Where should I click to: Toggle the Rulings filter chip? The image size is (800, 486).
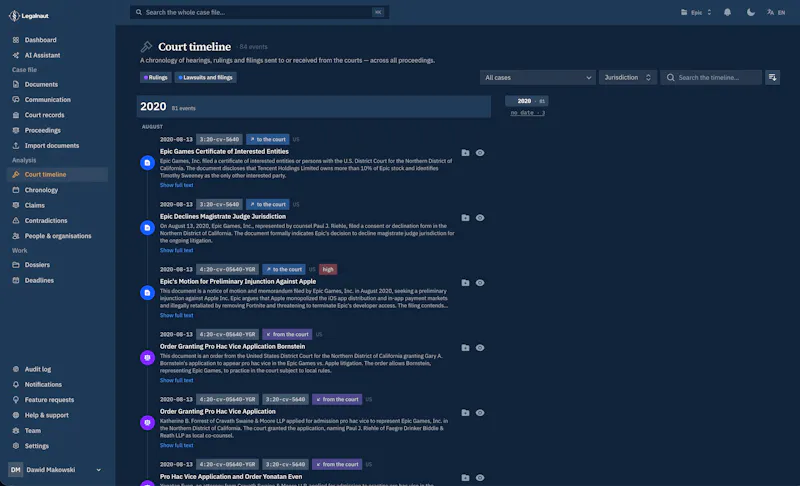(x=156, y=78)
